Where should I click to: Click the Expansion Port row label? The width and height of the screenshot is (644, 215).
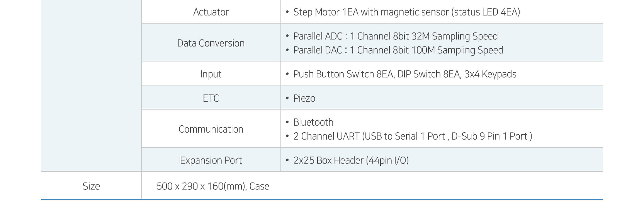[x=211, y=160]
